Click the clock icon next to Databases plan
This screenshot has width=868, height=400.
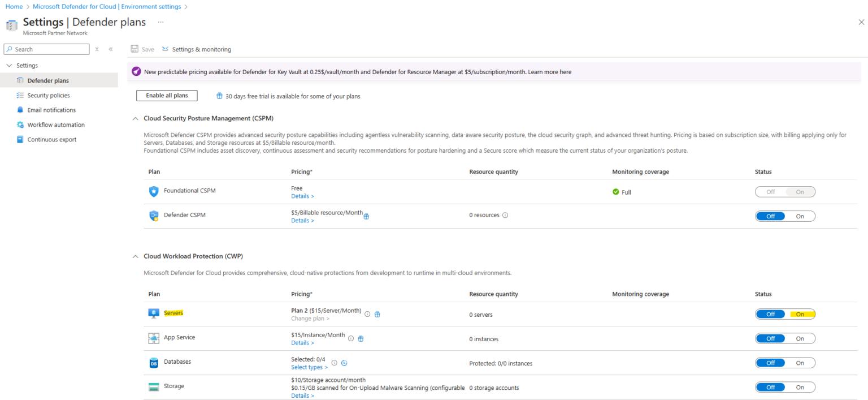(344, 363)
